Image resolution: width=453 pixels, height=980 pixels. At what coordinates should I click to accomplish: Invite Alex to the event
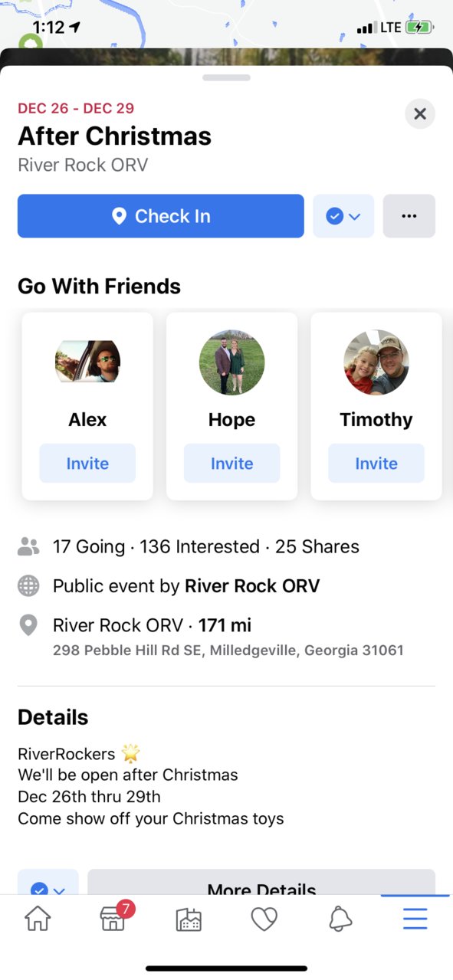pyautogui.click(x=87, y=464)
